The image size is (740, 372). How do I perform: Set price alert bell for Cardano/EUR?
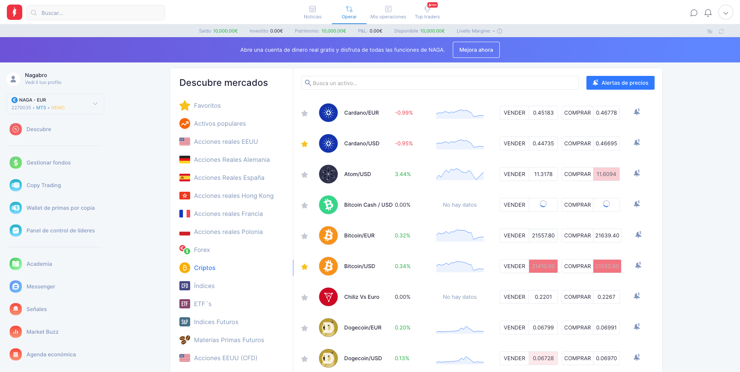637,112
